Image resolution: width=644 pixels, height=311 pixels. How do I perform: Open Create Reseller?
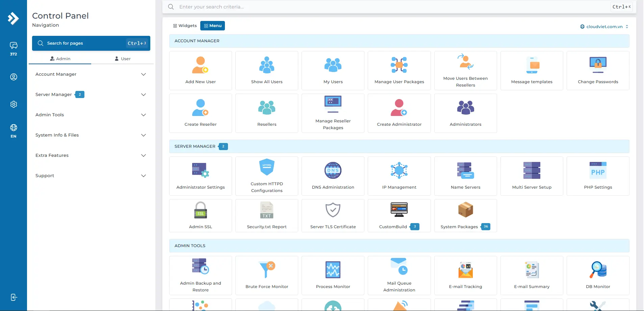200,113
